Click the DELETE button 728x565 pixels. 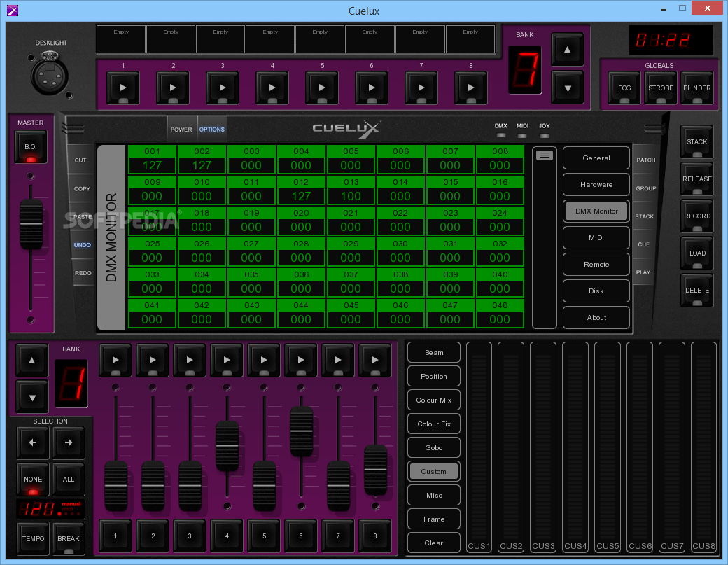(x=697, y=290)
